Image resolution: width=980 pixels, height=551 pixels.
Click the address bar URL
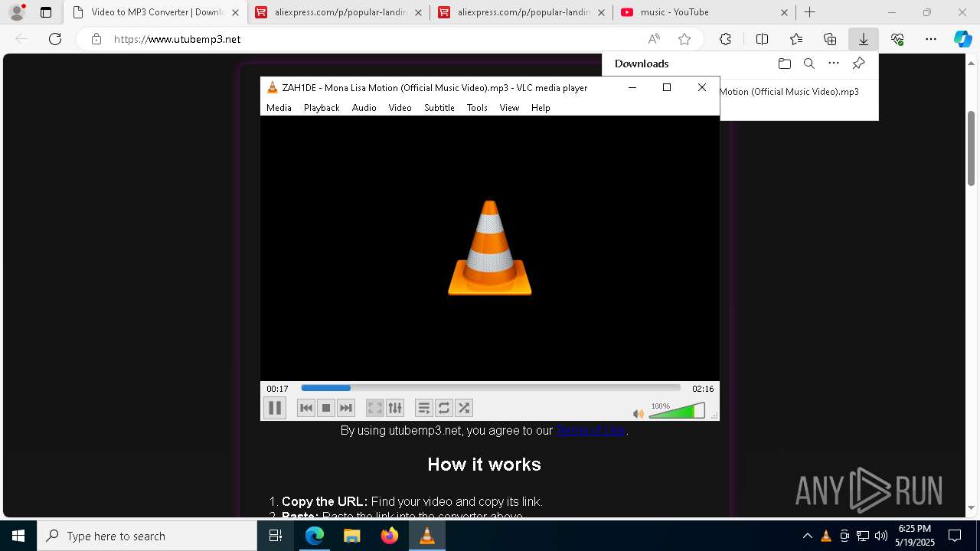pos(178,39)
